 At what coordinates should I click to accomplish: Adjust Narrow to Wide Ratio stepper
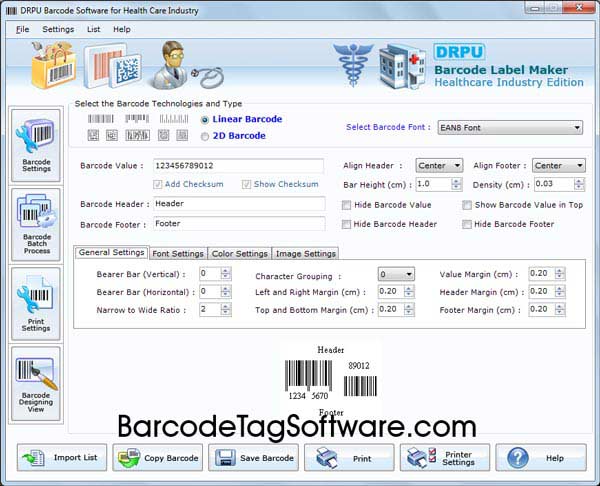click(x=226, y=310)
